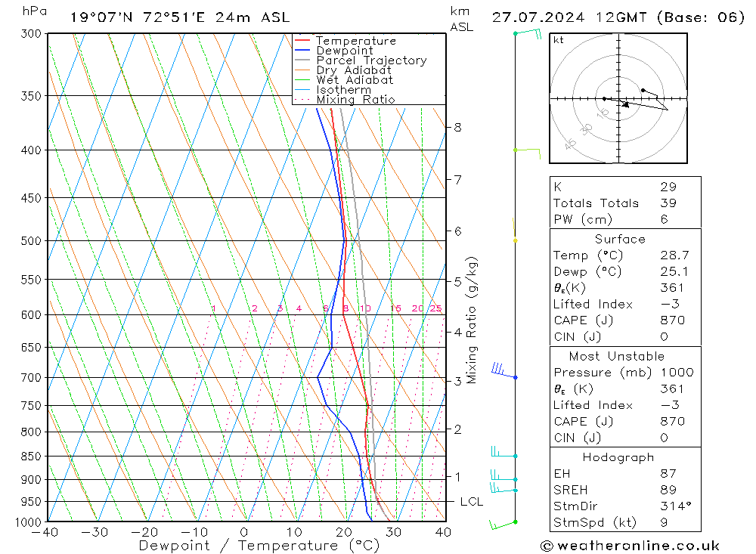Click the StmSpd (kt) value 9

click(664, 522)
